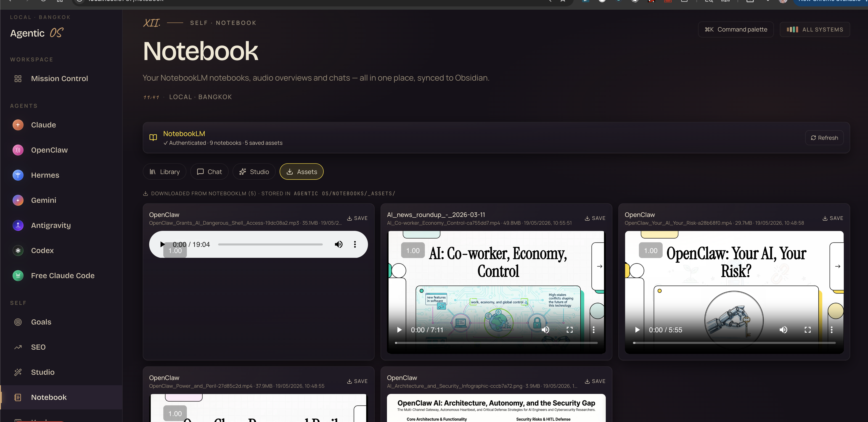The height and width of the screenshot is (422, 868).
Task: Click next arrow on Your AI Your Risk slide
Action: pyautogui.click(x=838, y=266)
